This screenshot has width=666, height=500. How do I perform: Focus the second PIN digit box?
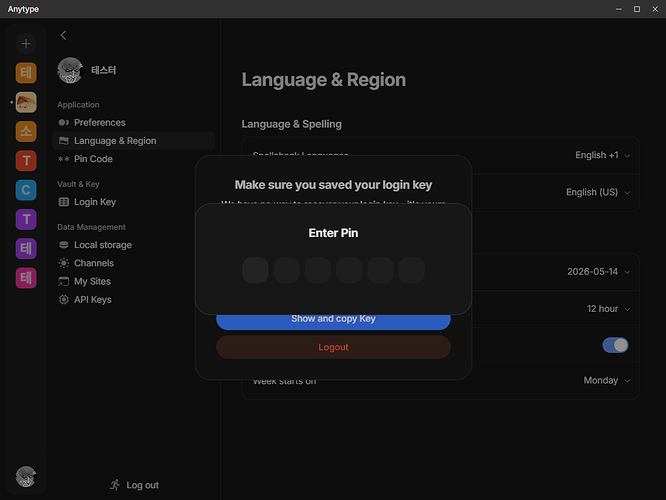pos(287,270)
